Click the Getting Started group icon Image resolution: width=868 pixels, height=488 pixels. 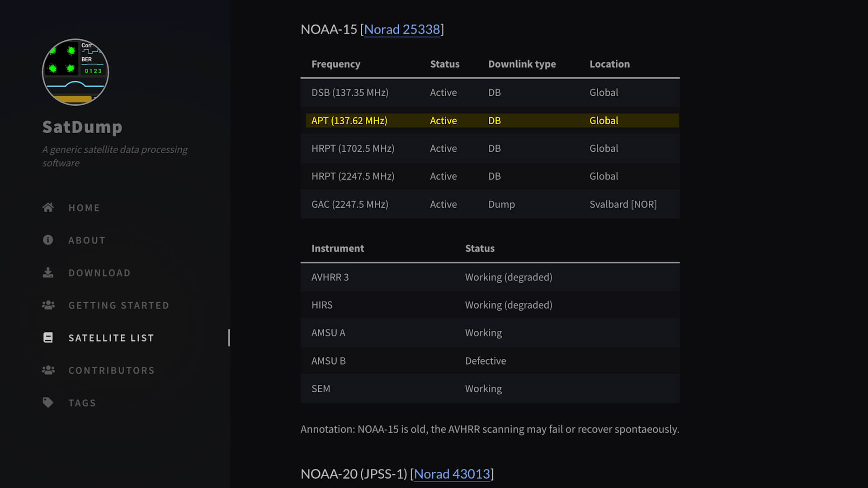tap(48, 305)
